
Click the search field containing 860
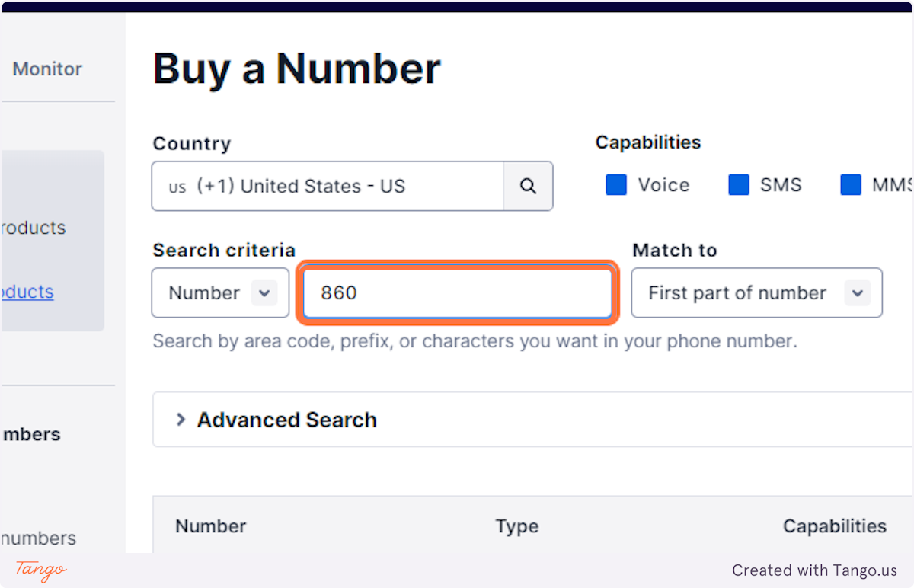(457, 292)
